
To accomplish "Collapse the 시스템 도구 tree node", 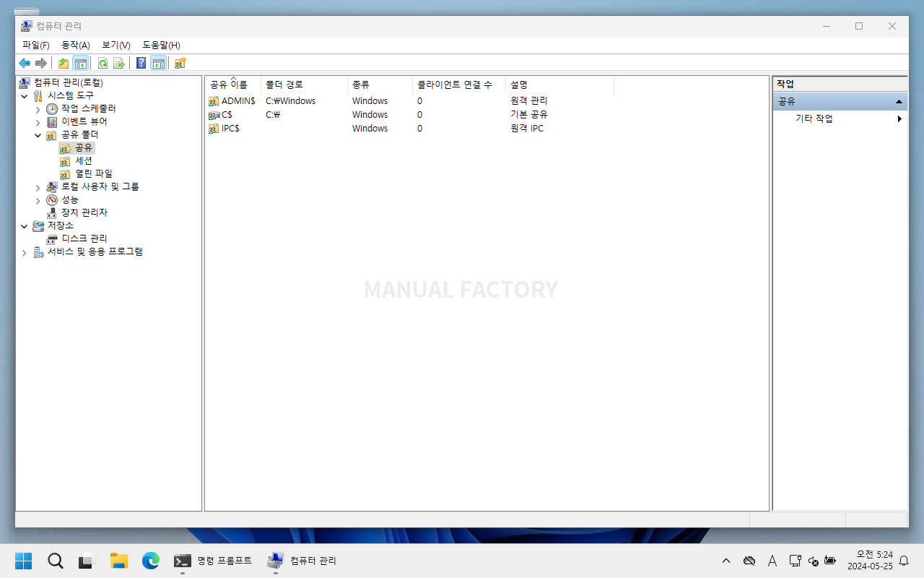I will (24, 95).
